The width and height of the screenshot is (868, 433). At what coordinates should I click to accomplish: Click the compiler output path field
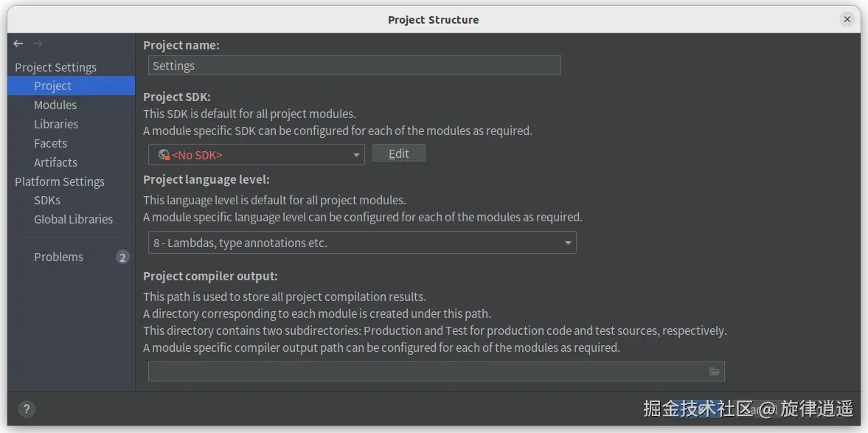point(426,372)
